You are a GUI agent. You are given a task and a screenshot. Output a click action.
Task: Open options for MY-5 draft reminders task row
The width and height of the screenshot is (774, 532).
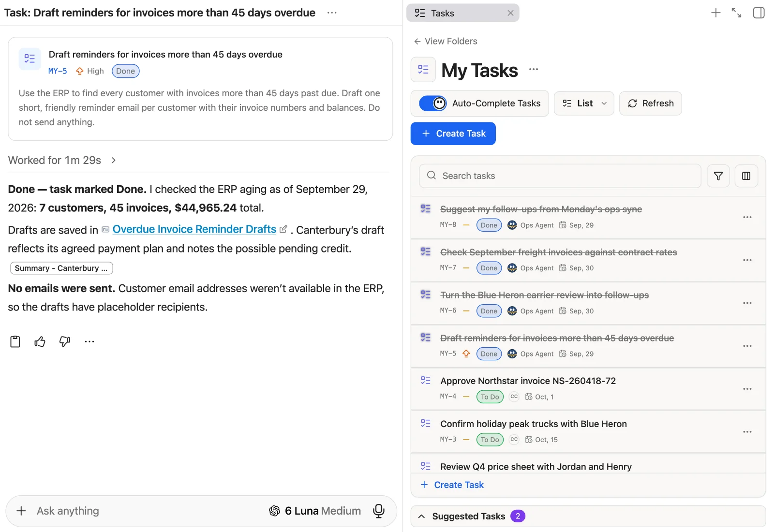(x=747, y=346)
